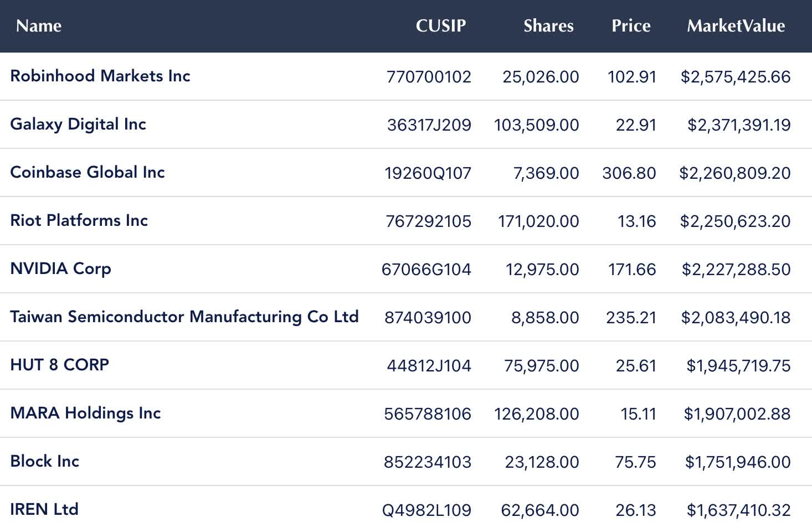Click NVIDIA CUSIP 67066G104
This screenshot has height=522, width=812.
click(x=426, y=270)
